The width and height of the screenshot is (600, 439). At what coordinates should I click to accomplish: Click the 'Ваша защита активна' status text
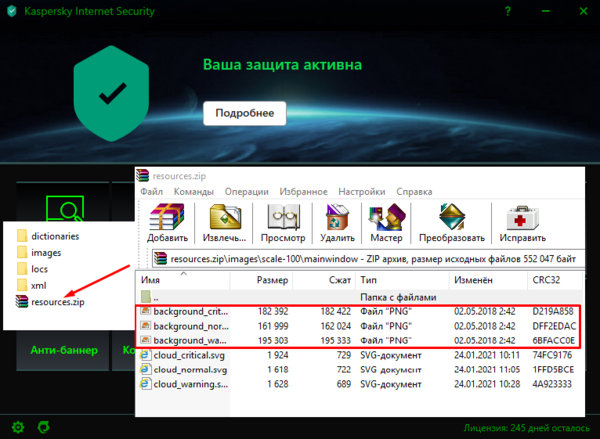click(282, 65)
